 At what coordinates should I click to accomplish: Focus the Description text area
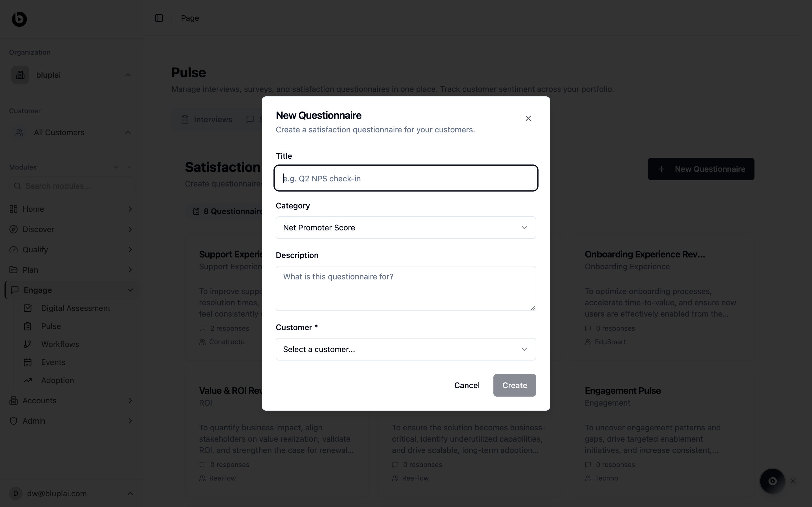(406, 288)
